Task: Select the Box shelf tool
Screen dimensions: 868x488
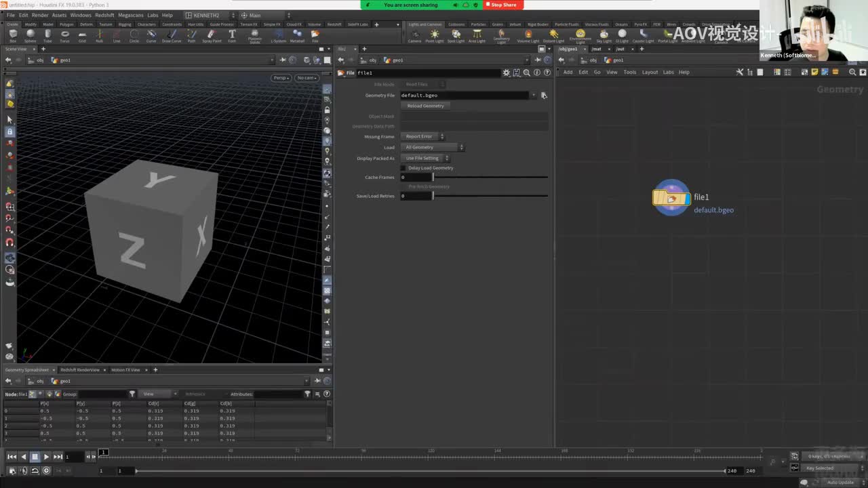Action: 13,36
